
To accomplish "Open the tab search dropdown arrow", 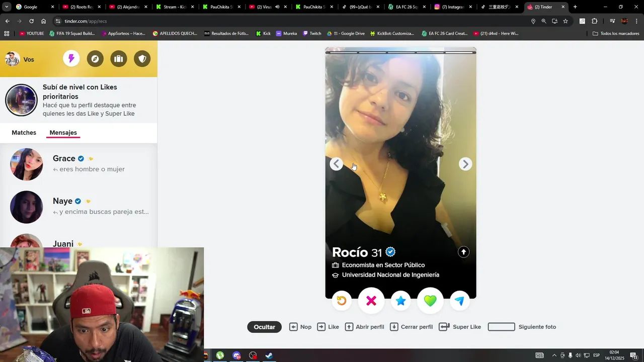I will pyautogui.click(x=7, y=7).
